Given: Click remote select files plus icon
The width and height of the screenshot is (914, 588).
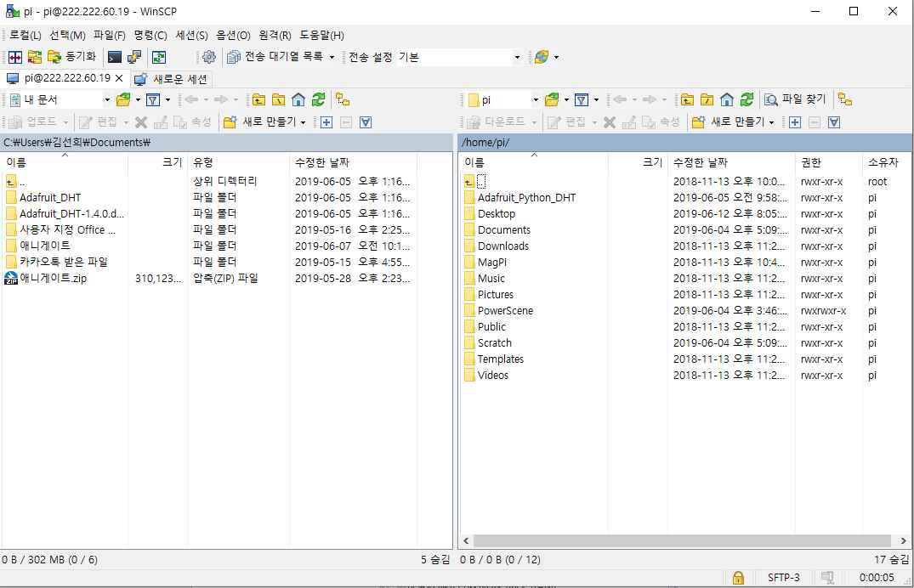Looking at the screenshot, I should point(794,122).
